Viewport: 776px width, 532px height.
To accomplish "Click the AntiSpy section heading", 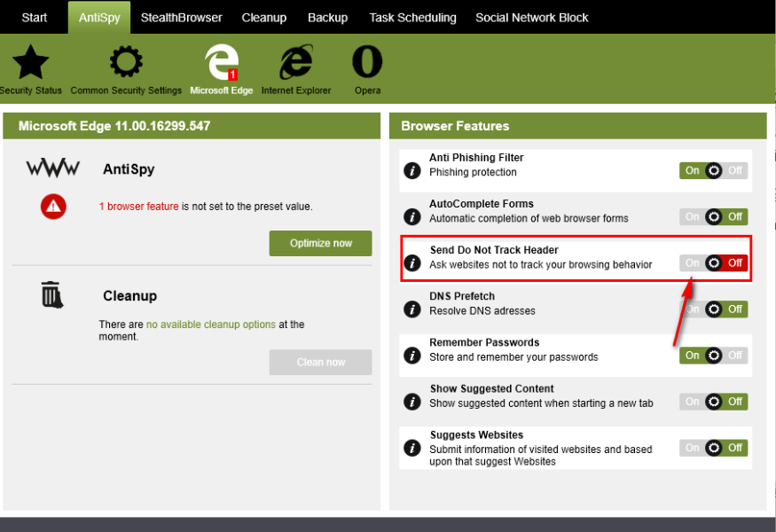I will click(x=129, y=169).
